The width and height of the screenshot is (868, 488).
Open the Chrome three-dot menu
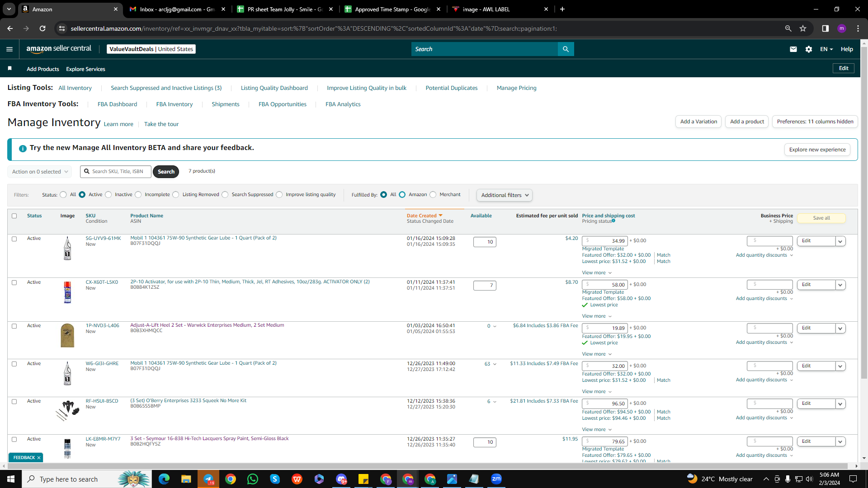click(x=858, y=28)
